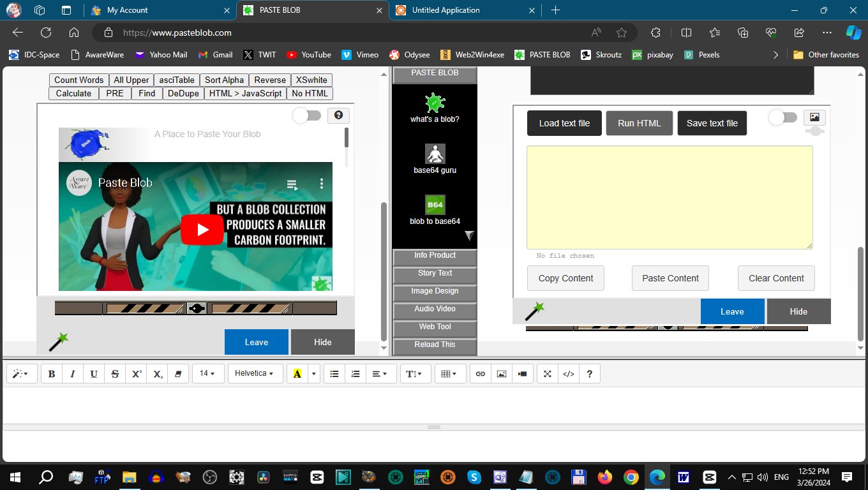The height and width of the screenshot is (490, 868).
Task: Open the video playlist icon
Action: click(292, 185)
